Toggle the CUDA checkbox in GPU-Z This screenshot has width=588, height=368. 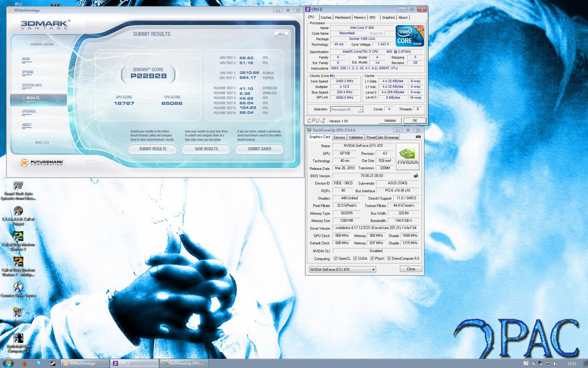pyautogui.click(x=355, y=258)
